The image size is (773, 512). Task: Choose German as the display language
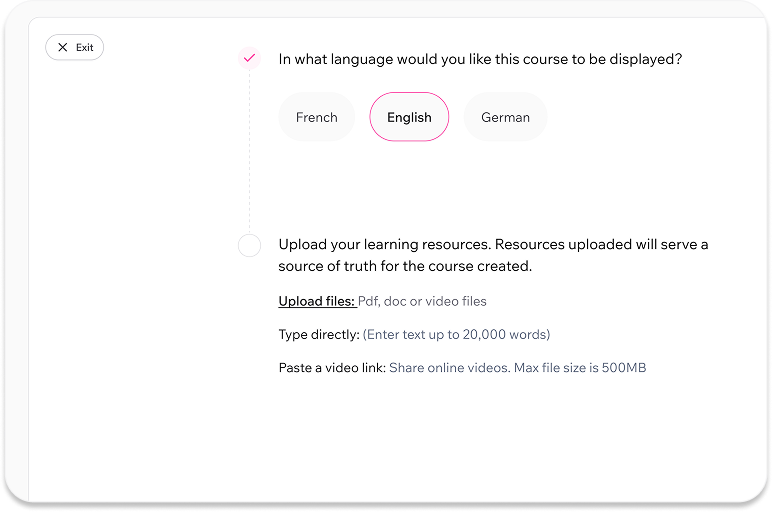(x=505, y=117)
